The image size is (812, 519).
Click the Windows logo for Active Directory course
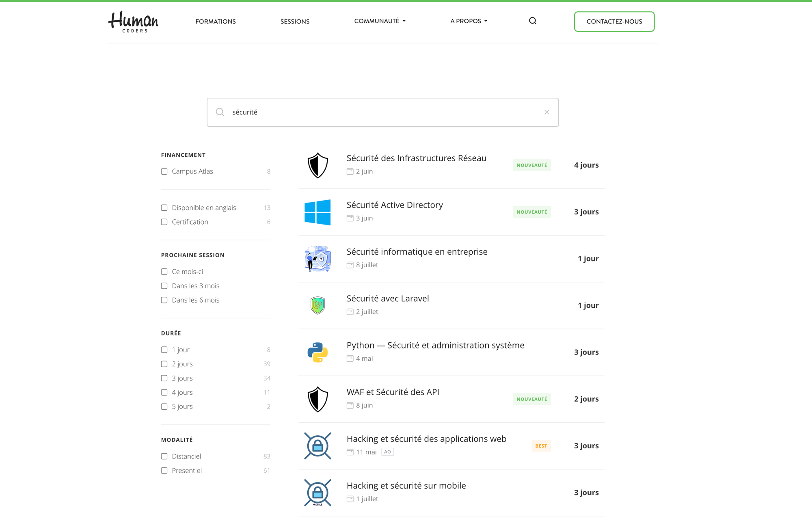[317, 212]
